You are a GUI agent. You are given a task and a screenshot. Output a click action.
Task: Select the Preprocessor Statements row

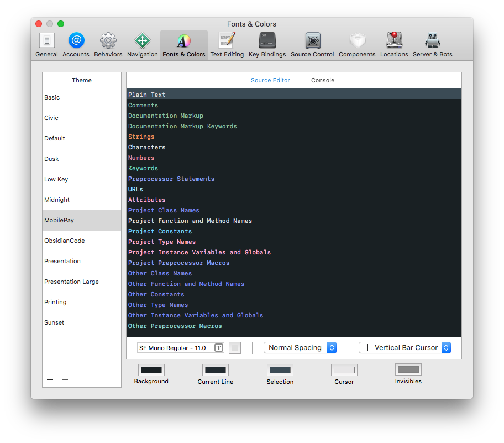[x=294, y=179]
